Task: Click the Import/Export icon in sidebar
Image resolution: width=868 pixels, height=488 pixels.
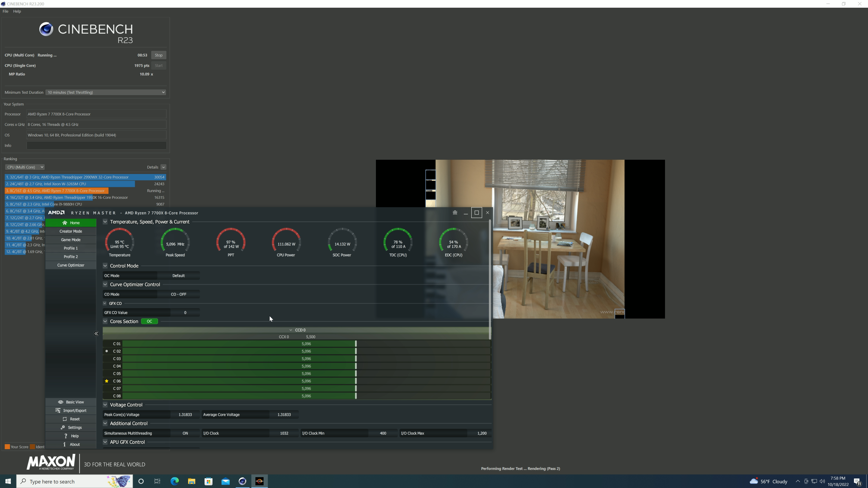Action: click(58, 410)
